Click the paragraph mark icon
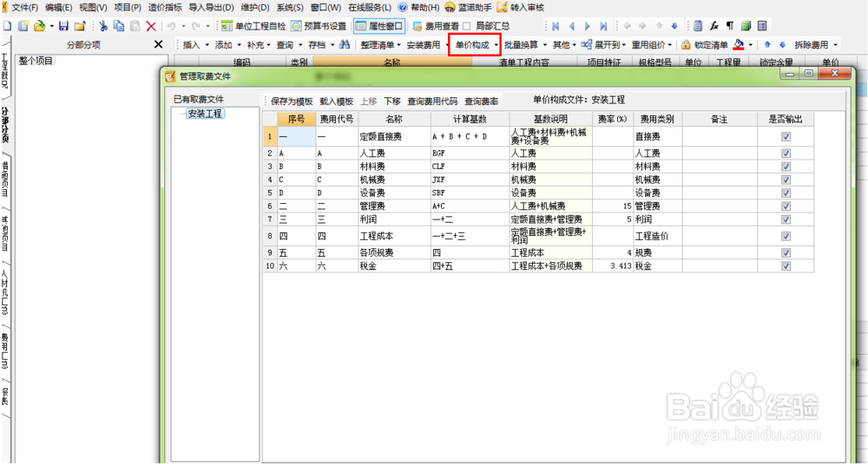The image size is (868, 464). pyautogui.click(x=730, y=26)
